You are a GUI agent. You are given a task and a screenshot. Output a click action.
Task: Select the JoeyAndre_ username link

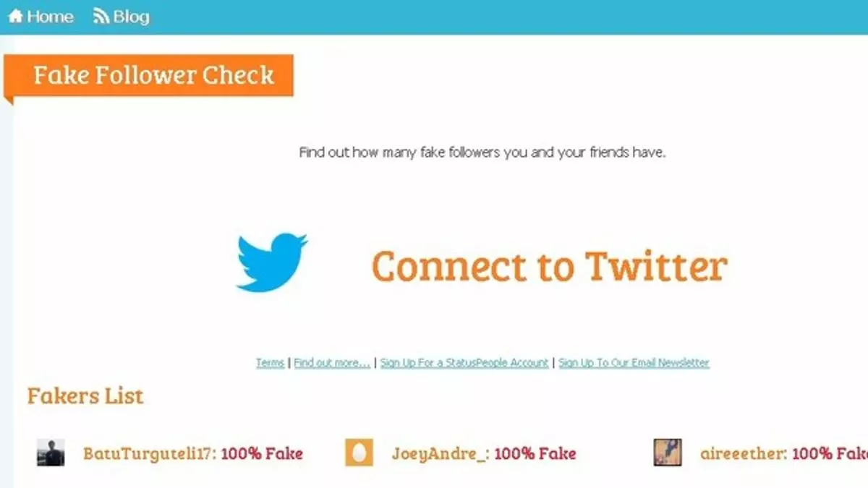[x=441, y=454]
